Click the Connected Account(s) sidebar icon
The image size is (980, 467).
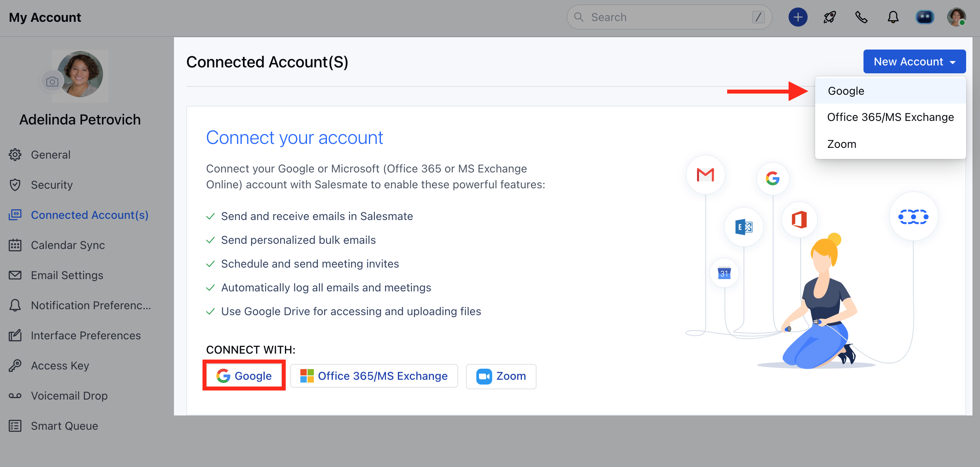[15, 215]
